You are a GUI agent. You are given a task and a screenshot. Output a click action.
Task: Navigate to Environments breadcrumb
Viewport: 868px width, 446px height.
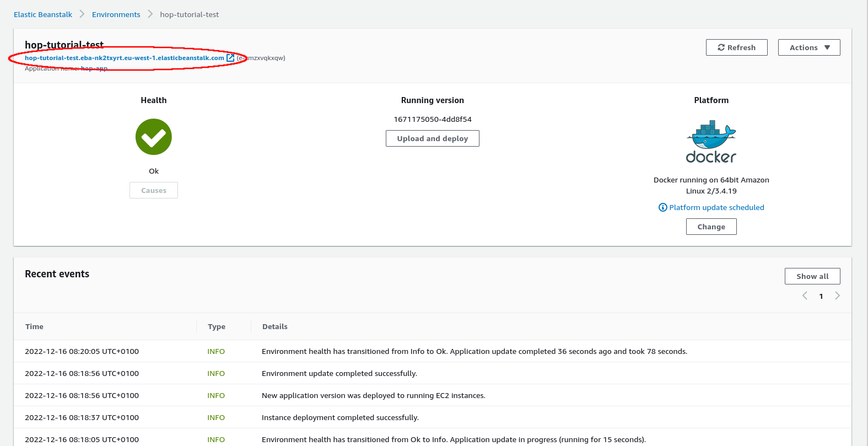tap(116, 14)
